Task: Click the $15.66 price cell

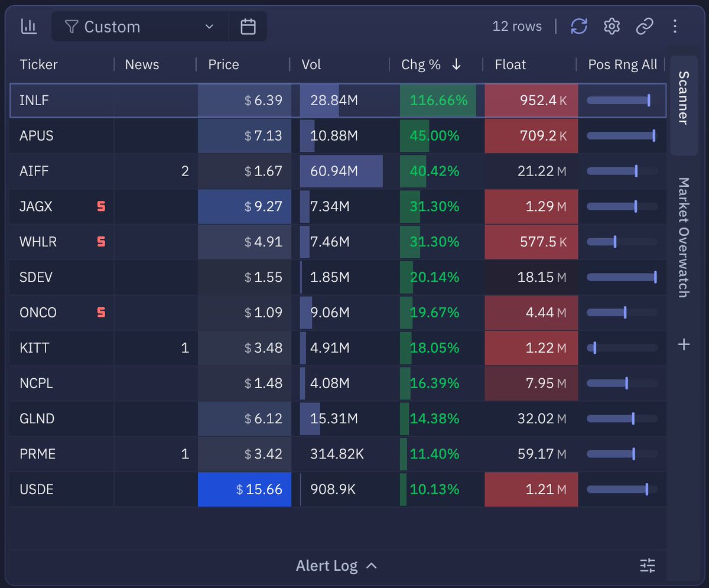Action: 245,489
